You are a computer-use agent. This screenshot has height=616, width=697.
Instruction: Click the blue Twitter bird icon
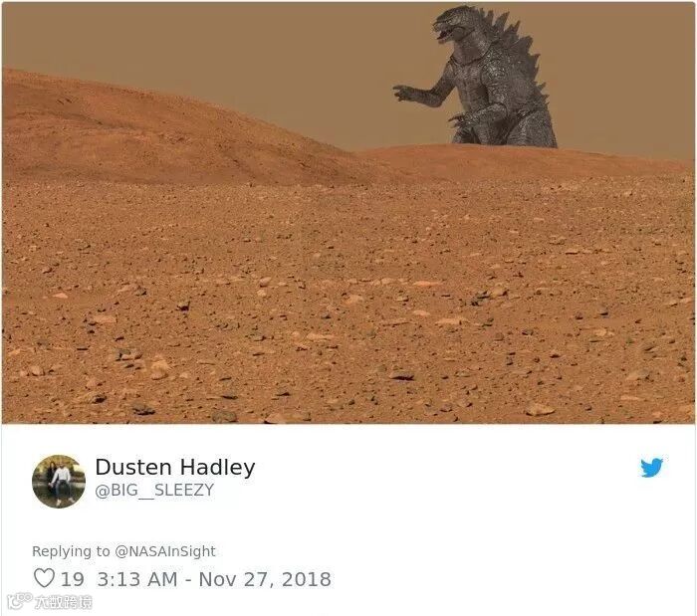[x=651, y=468]
